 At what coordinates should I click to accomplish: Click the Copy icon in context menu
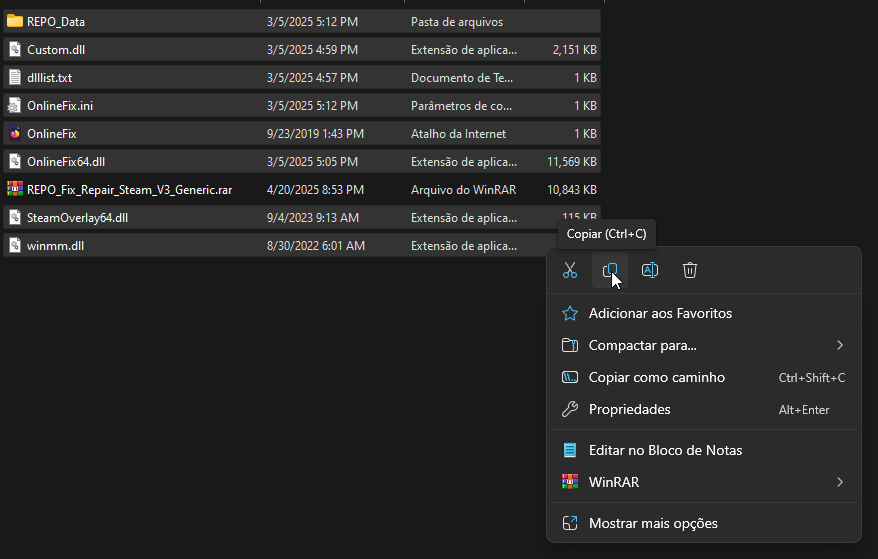point(610,270)
